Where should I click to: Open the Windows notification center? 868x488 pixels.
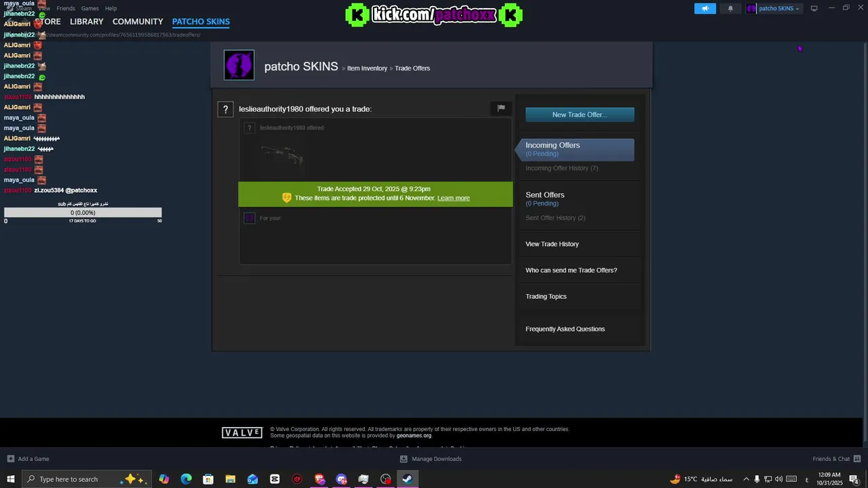(x=854, y=479)
